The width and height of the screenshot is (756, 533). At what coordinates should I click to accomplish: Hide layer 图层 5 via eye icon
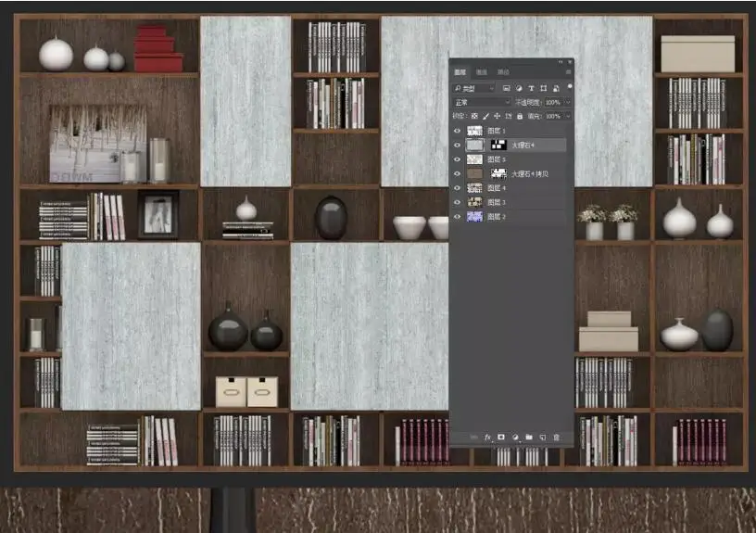(457, 159)
